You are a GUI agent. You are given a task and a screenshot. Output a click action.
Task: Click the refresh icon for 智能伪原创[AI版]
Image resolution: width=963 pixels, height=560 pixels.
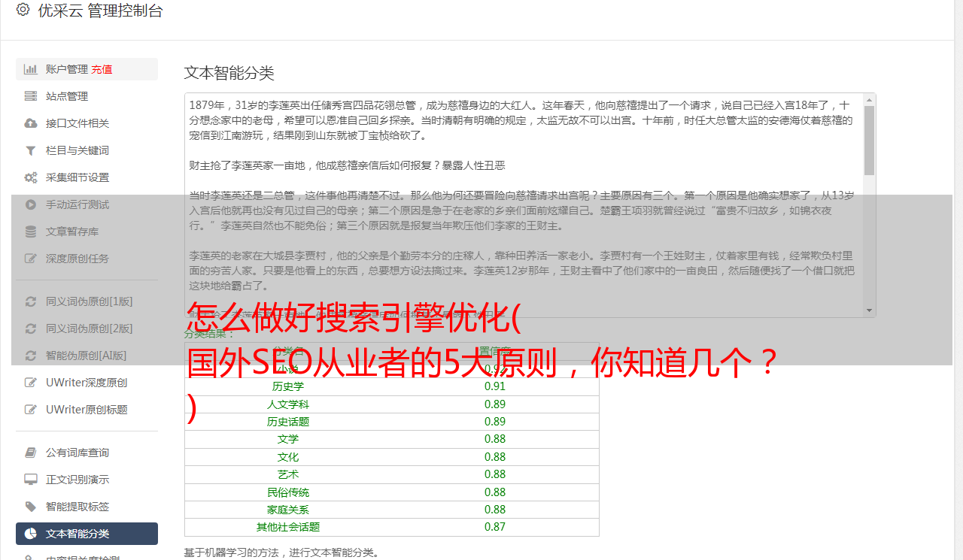(x=31, y=356)
